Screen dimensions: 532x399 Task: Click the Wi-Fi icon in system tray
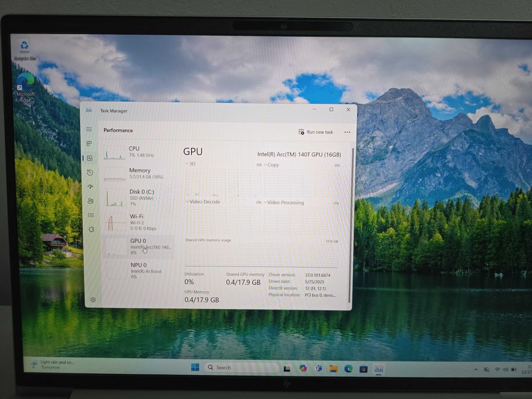[497, 369]
